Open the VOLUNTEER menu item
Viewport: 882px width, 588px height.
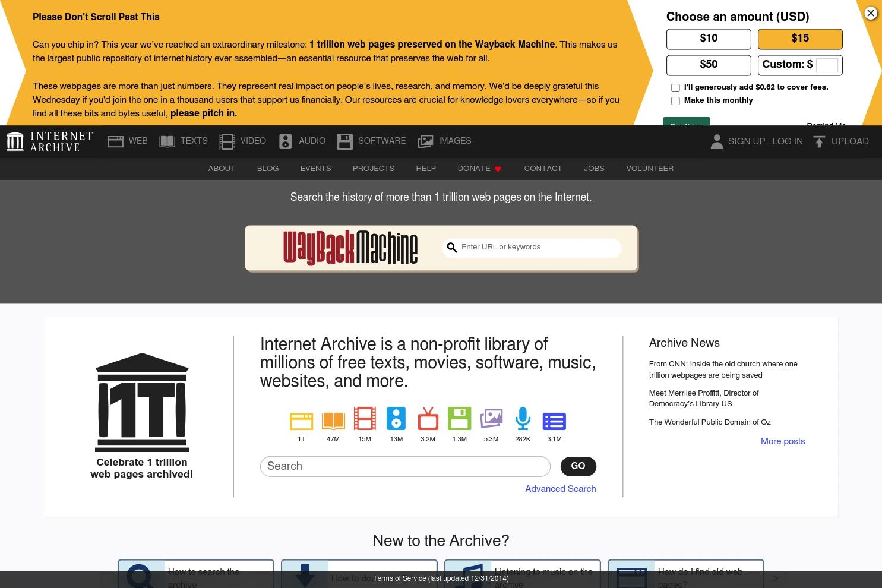(649, 169)
